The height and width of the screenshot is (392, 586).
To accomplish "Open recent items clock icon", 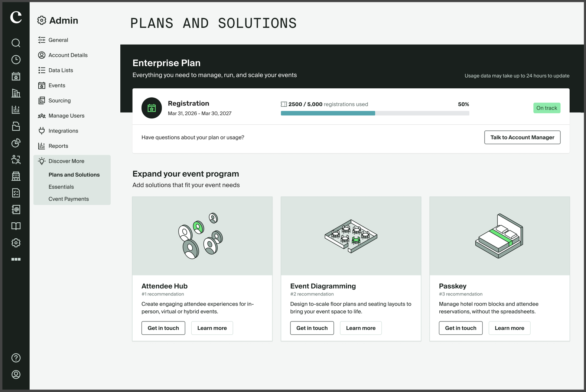I will 16,60.
